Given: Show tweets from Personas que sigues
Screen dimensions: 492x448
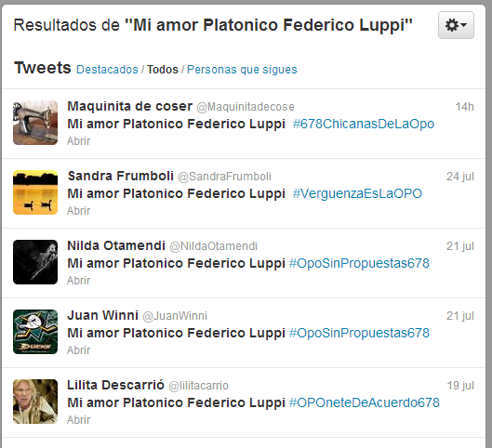Looking at the screenshot, I should [242, 70].
